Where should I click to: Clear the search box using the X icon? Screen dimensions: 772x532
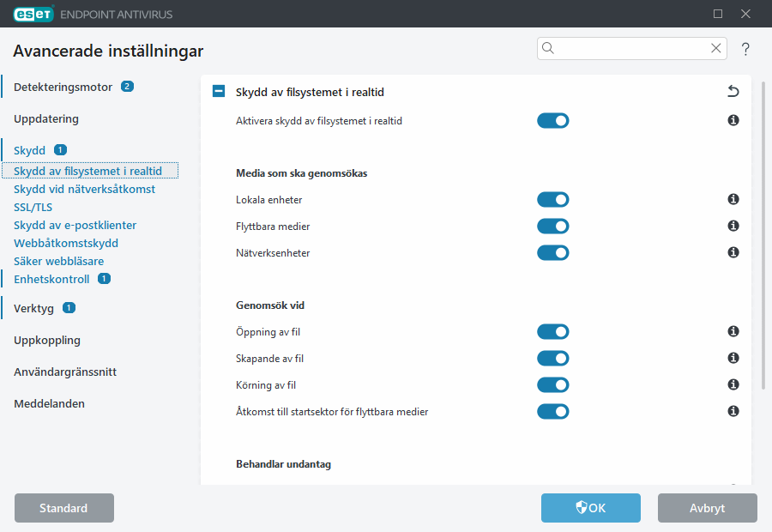point(716,49)
